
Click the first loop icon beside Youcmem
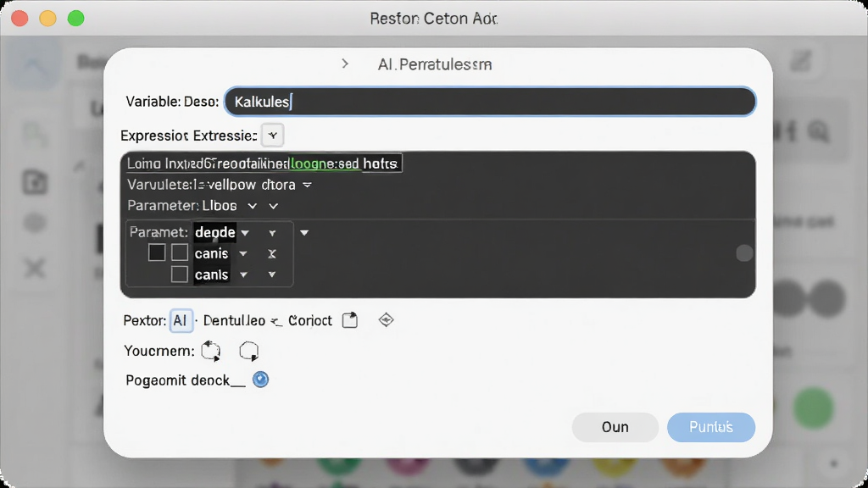pos(211,351)
